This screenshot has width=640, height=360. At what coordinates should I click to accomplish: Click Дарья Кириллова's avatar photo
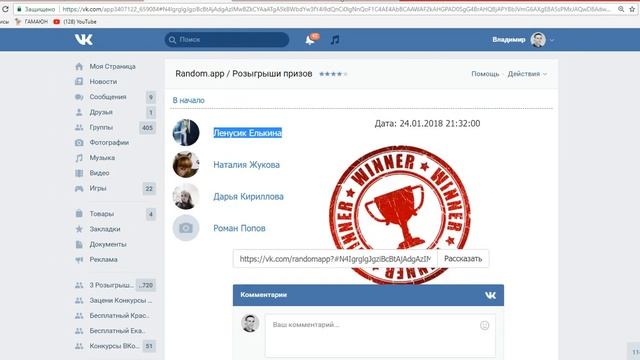[186, 196]
